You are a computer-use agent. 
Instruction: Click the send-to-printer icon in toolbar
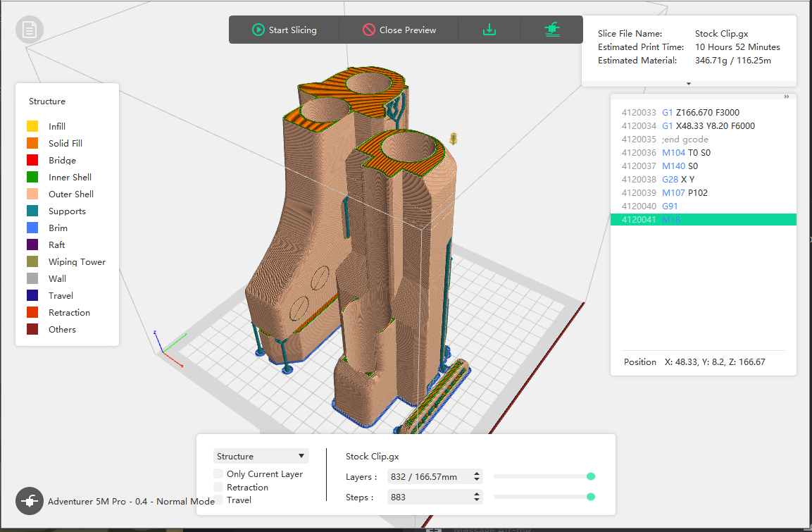552,30
